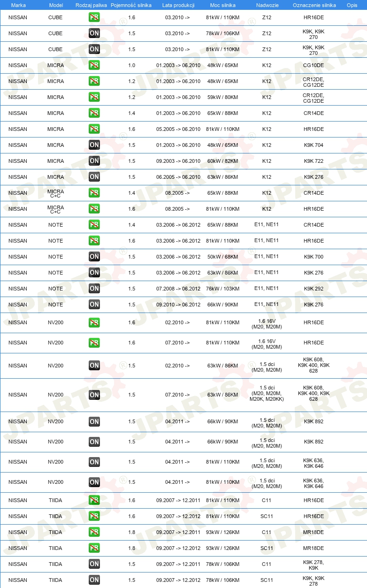Click the M20K, M20KK body cell for NV200
This screenshot has height=588, width=367.
coord(267,399)
